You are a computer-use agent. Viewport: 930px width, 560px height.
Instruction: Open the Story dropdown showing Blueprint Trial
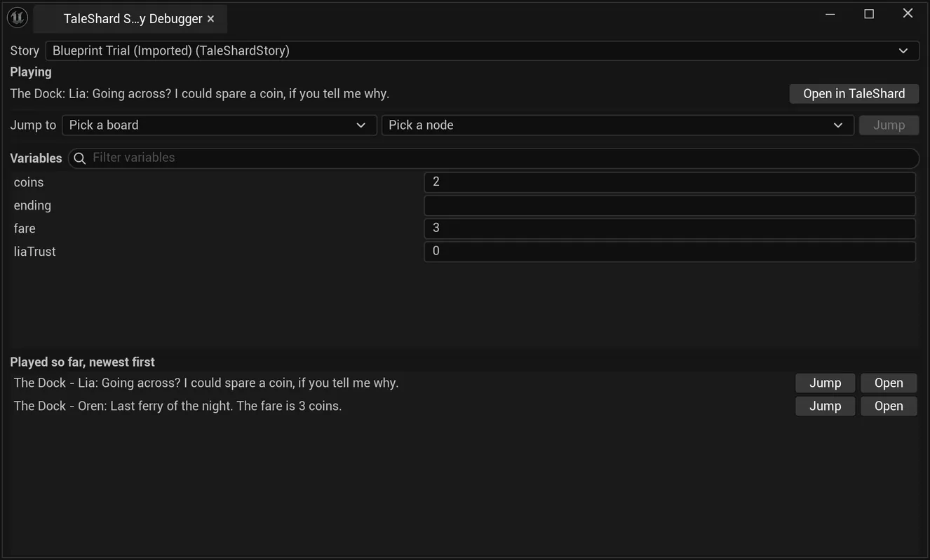482,50
